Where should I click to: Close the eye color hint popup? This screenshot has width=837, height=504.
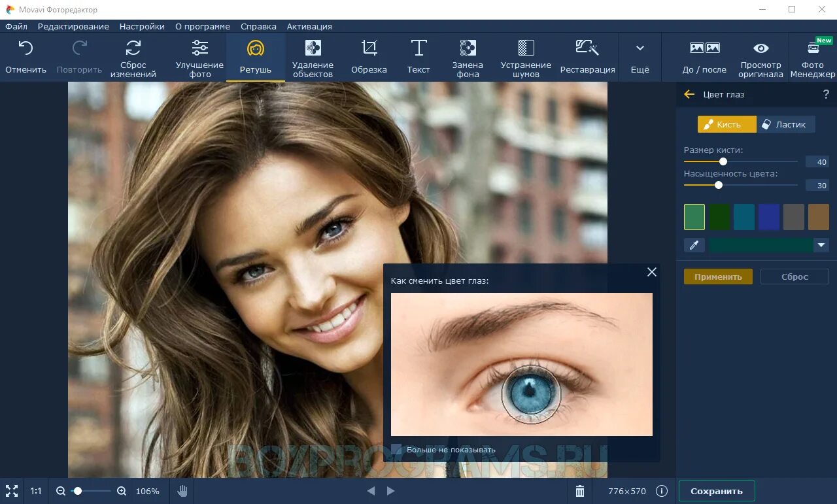[652, 272]
